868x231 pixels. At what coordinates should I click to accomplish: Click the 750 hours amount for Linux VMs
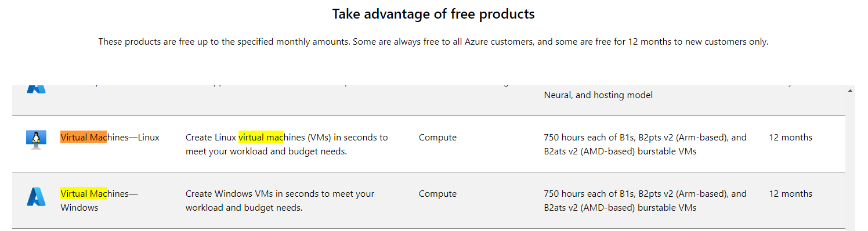tap(645, 145)
